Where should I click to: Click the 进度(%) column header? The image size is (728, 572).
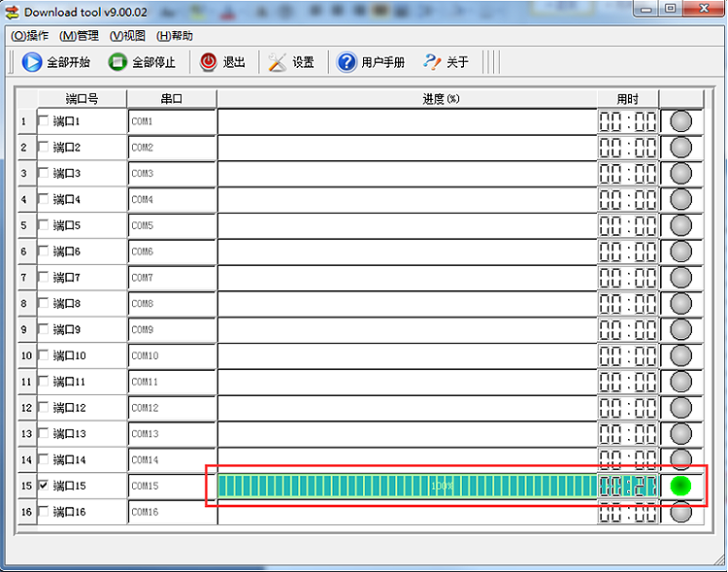click(407, 99)
